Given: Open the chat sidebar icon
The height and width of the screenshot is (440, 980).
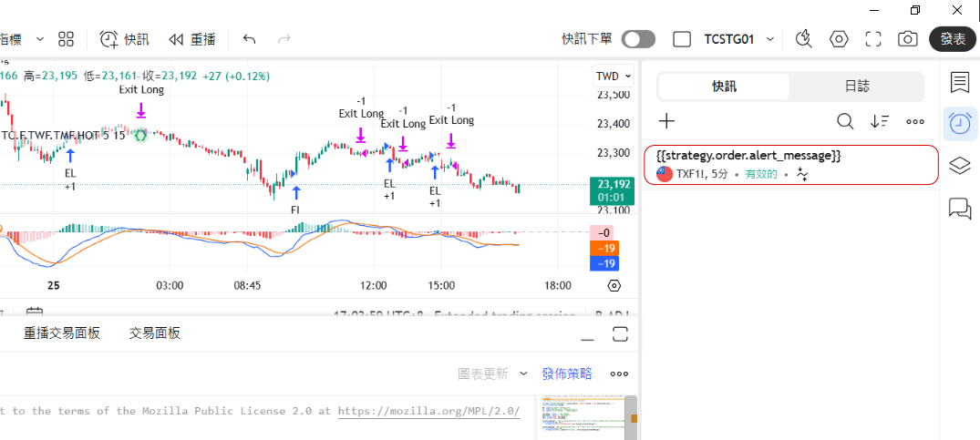Looking at the screenshot, I should coord(959,209).
